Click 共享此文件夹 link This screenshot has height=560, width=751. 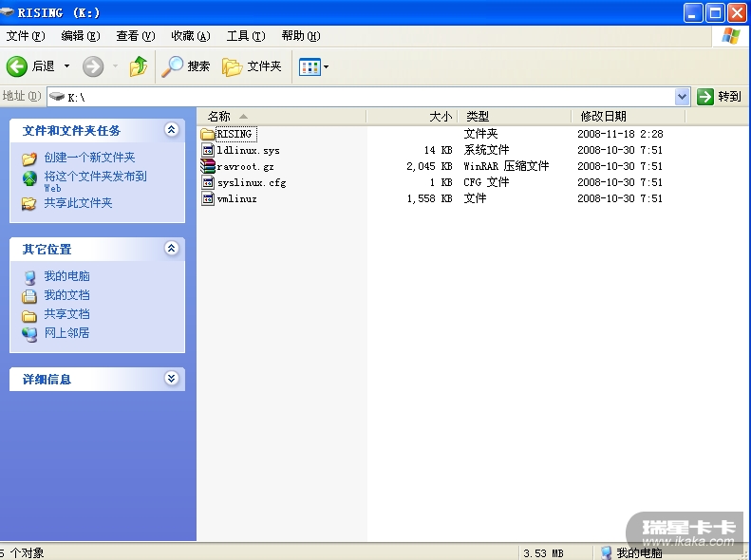[x=78, y=203]
